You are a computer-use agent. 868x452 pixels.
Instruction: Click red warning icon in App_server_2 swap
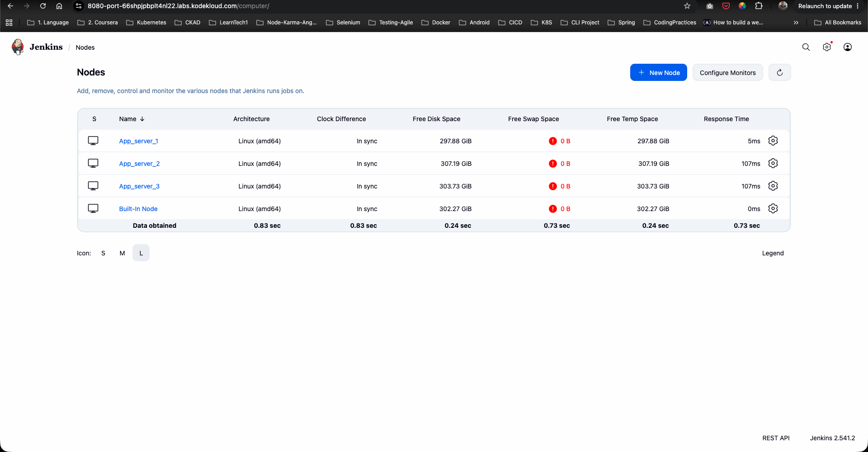tap(552, 164)
